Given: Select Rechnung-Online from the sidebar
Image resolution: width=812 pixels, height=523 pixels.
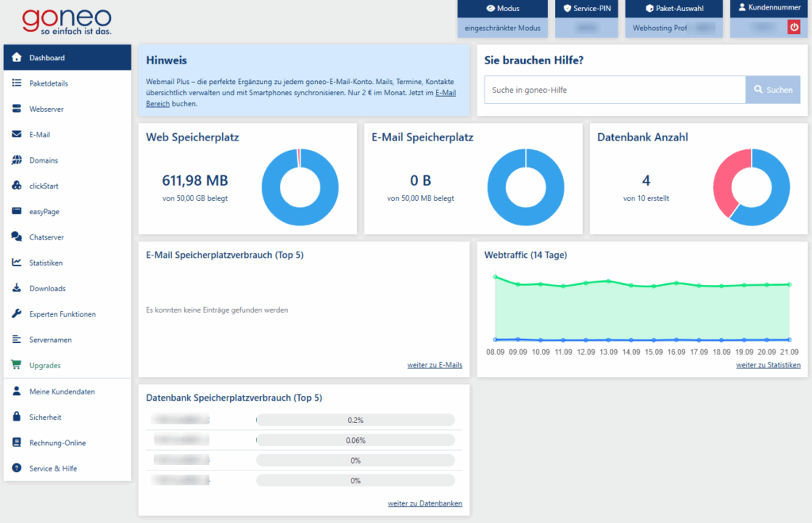Looking at the screenshot, I should point(57,443).
